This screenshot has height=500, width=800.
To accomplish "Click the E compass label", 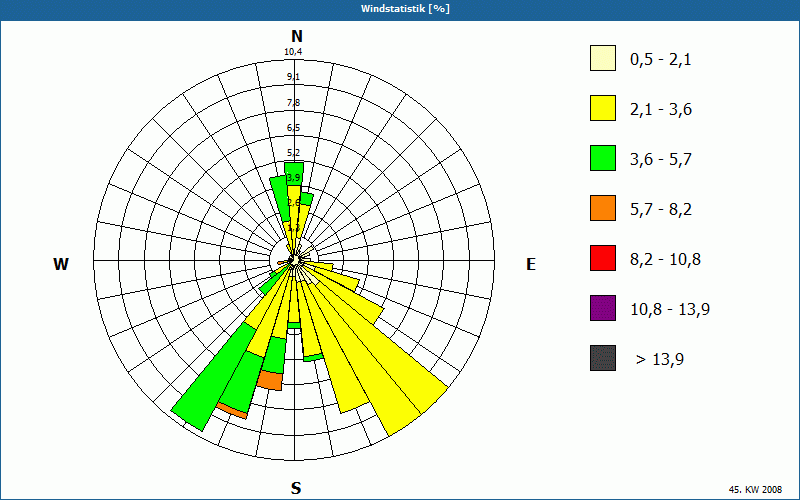I will (x=531, y=264).
